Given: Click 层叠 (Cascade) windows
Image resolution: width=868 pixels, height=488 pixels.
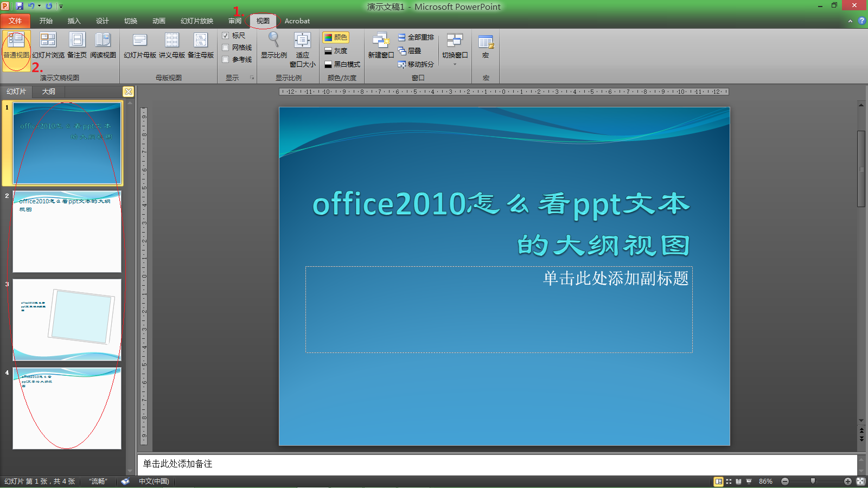Looking at the screenshot, I should coord(410,51).
